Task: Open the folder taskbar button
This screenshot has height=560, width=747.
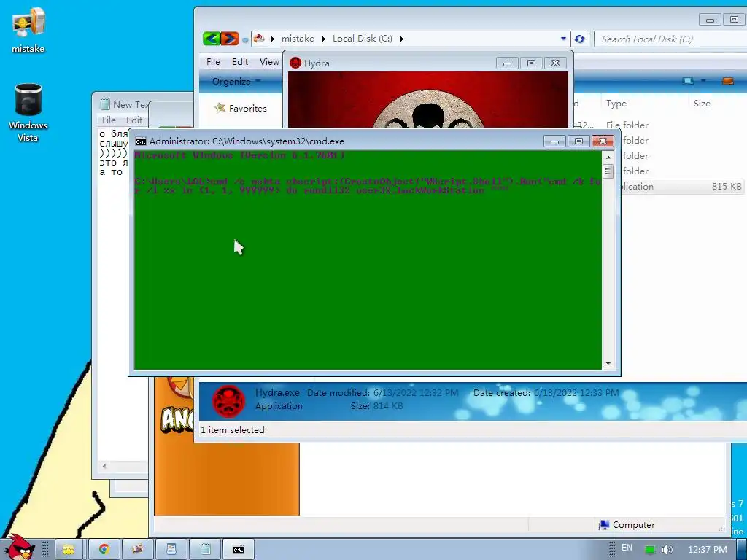Action: (68, 550)
